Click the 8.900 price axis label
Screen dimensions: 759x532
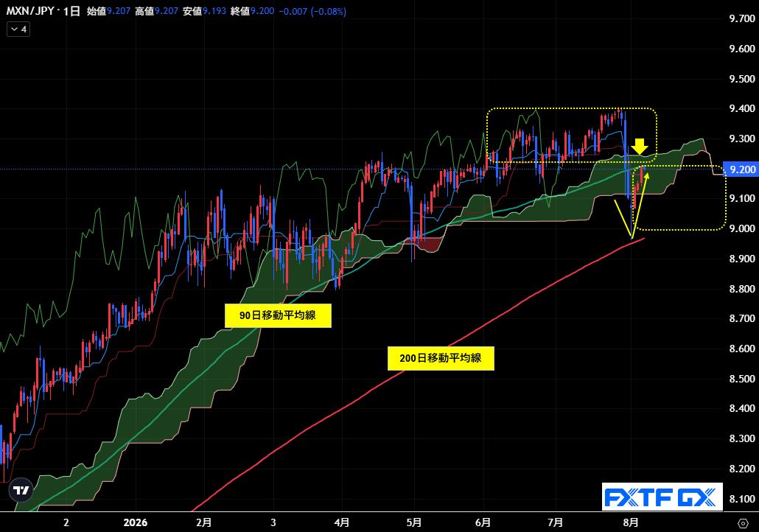click(x=742, y=259)
